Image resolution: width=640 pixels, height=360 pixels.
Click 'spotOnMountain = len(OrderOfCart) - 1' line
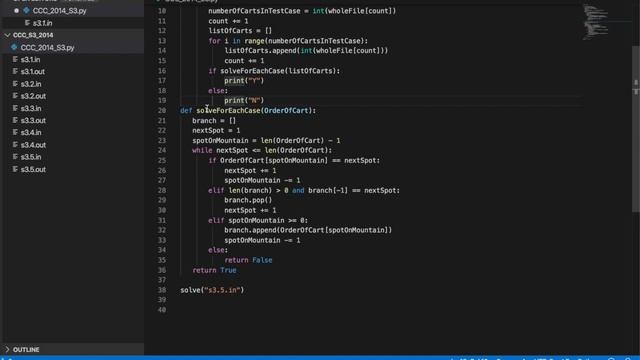coord(266,141)
